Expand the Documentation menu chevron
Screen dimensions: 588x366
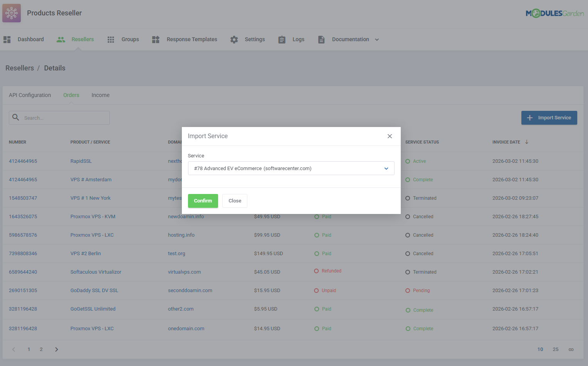click(377, 39)
